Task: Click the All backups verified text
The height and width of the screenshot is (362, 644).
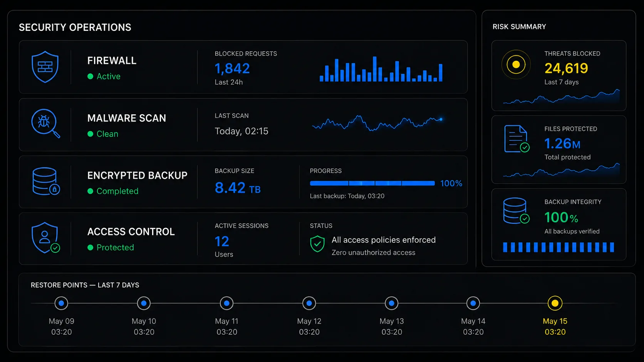Action: click(x=572, y=232)
